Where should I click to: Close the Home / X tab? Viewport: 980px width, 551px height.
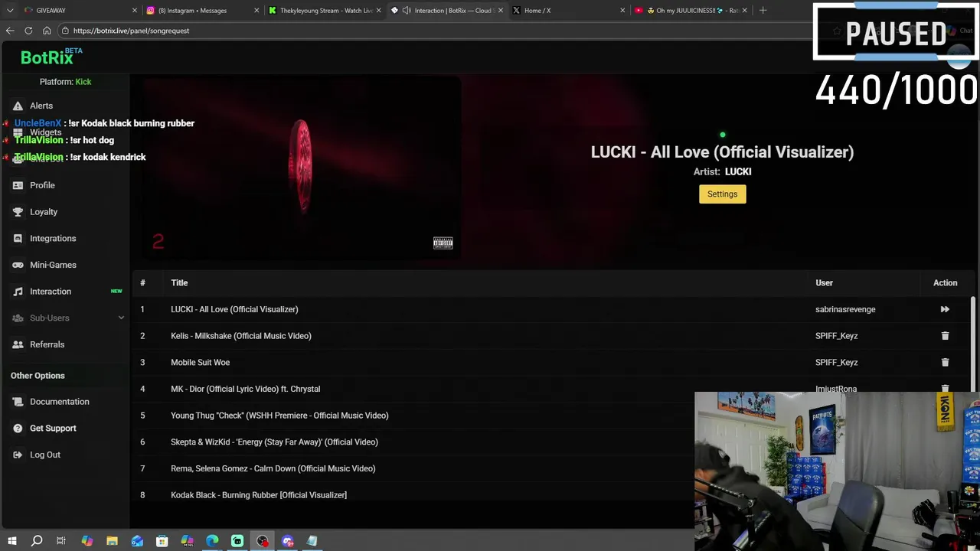click(622, 11)
